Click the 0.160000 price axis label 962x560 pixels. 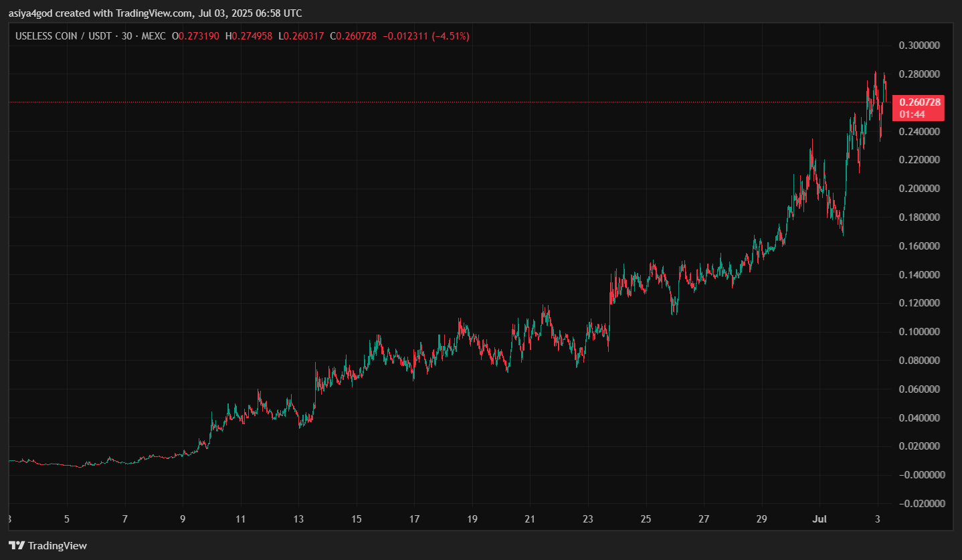point(921,246)
